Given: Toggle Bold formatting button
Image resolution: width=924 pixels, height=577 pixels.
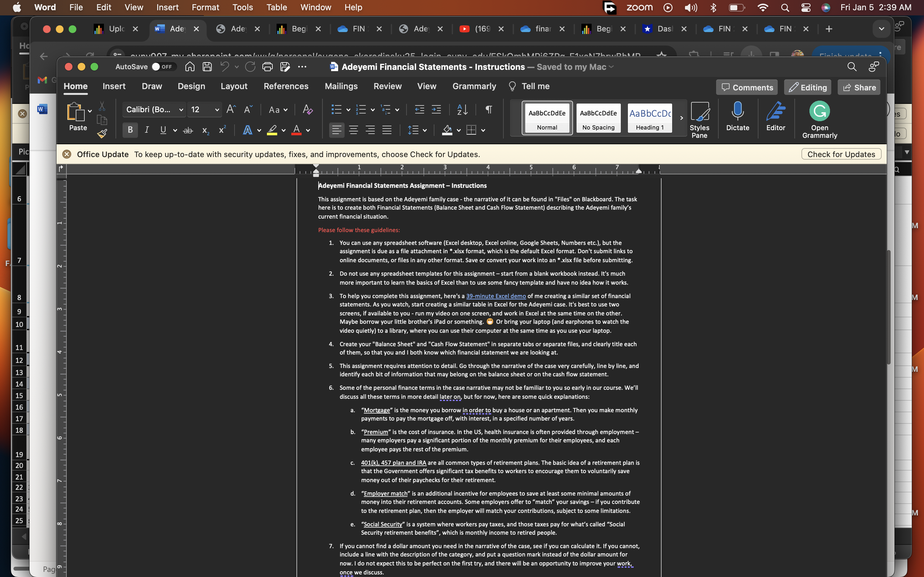Looking at the screenshot, I should click(130, 130).
